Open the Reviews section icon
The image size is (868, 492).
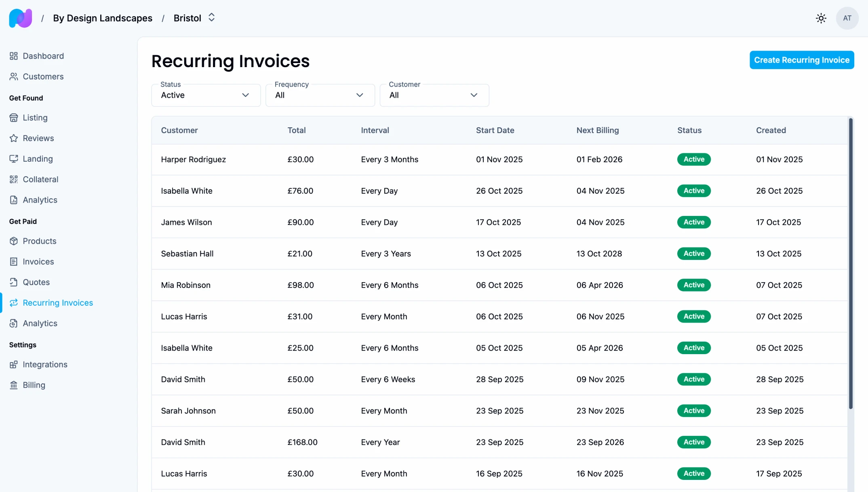coord(14,138)
